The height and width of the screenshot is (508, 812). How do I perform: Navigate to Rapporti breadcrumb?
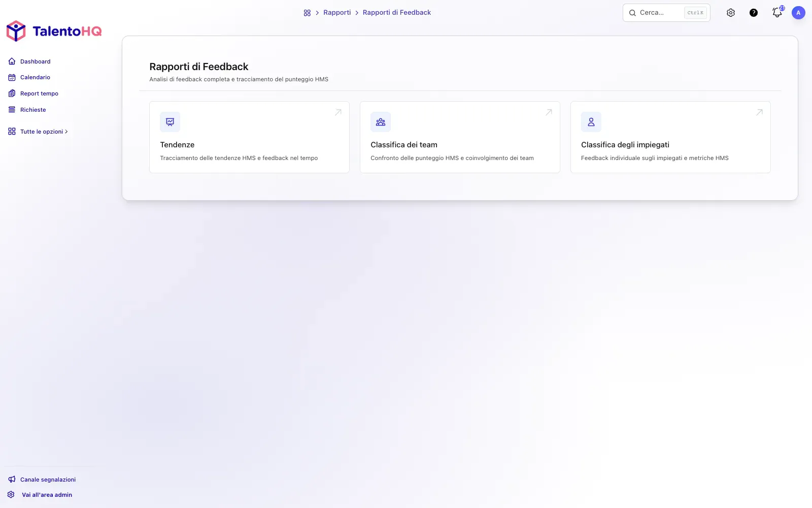click(337, 13)
